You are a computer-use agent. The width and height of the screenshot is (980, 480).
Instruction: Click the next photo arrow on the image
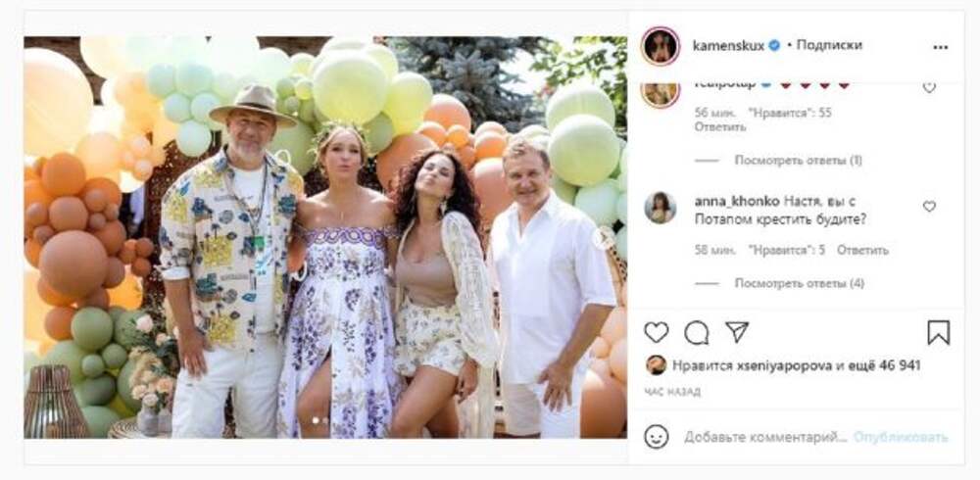pos(605,236)
